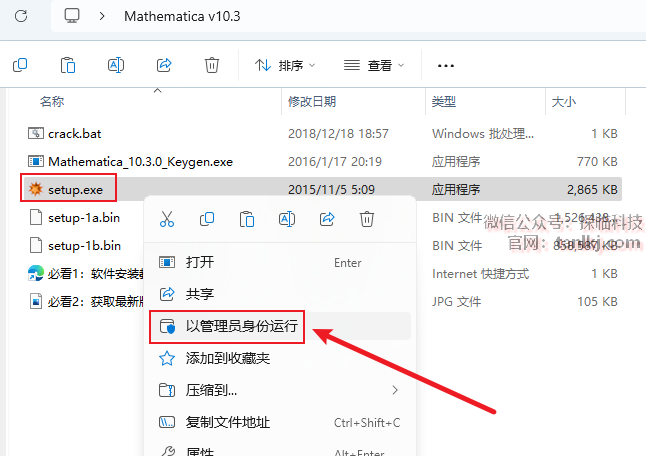
Task: Click the toolbar Delete trash icon
Action: coord(212,65)
